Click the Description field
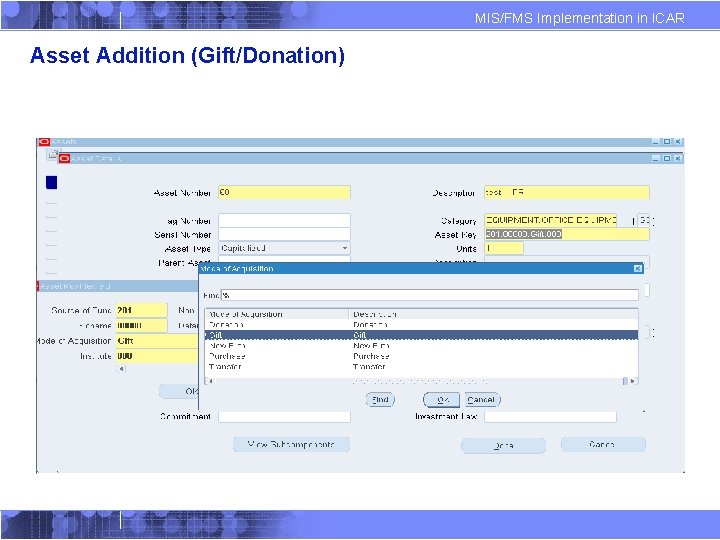This screenshot has height=540, width=720. click(567, 192)
